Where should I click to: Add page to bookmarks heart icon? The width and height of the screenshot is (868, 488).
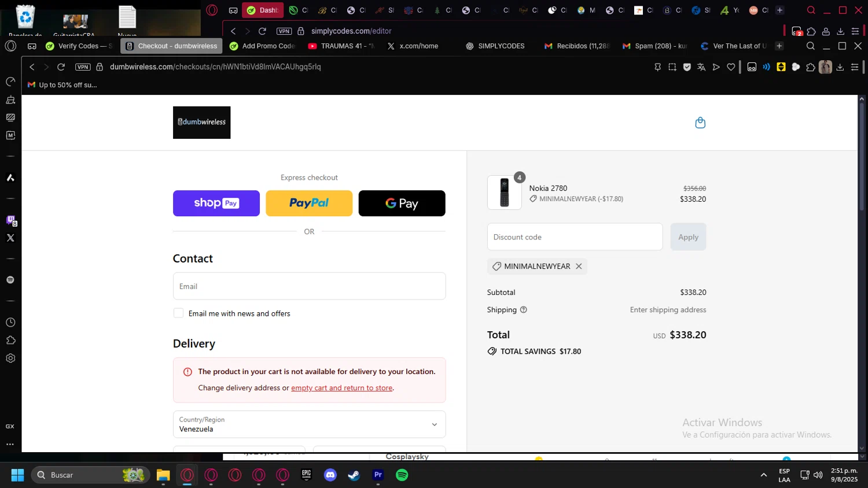(x=731, y=67)
